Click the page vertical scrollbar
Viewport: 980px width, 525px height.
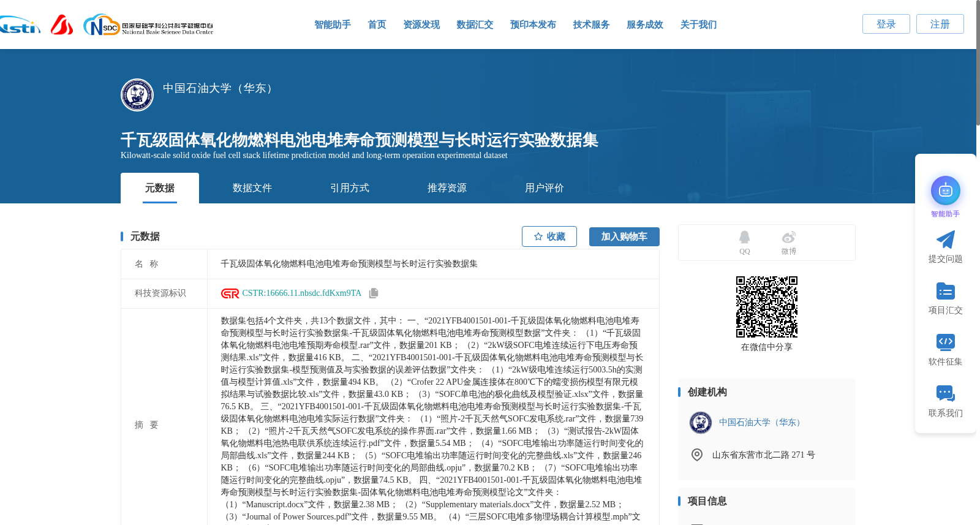978,63
